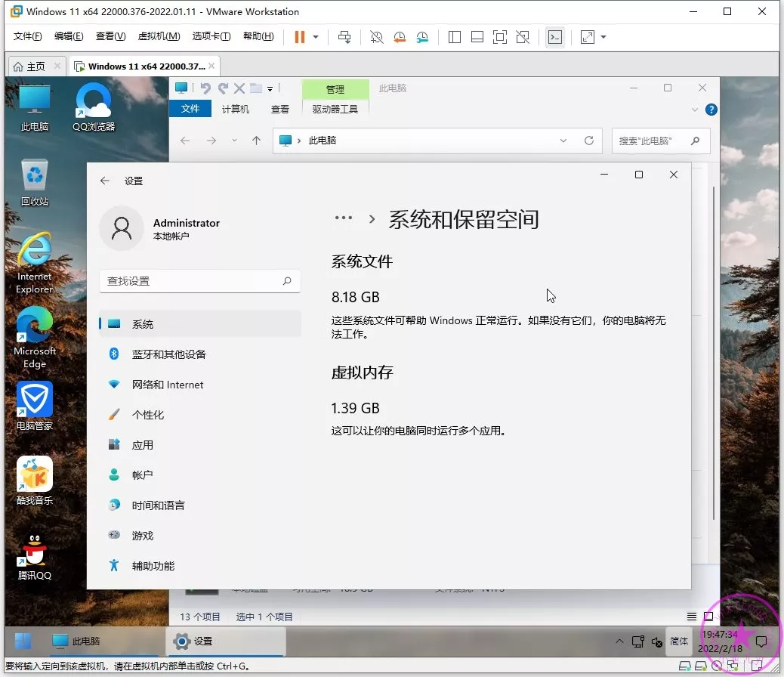Image resolution: width=784 pixels, height=677 pixels.
Task: Open the 虚拟机(M) menu
Action: click(159, 36)
